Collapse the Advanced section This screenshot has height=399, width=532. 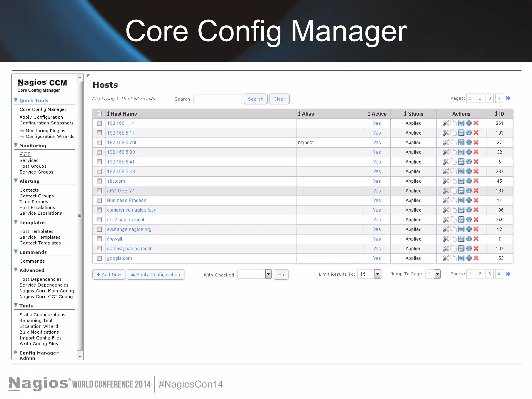tap(16, 270)
